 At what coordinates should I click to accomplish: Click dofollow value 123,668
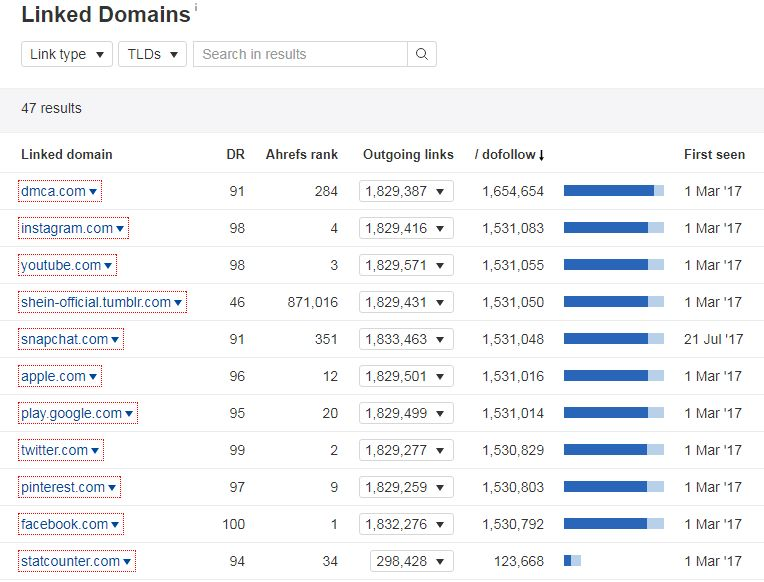[519, 562]
